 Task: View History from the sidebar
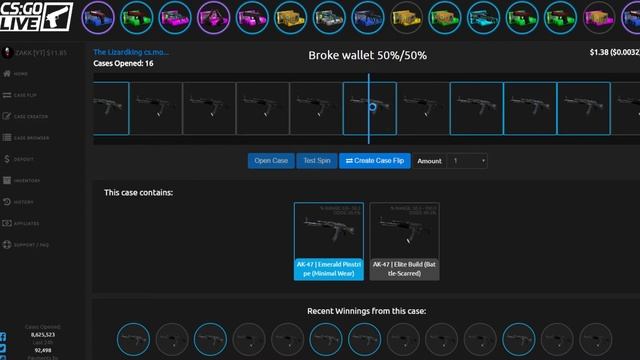[x=18, y=202]
